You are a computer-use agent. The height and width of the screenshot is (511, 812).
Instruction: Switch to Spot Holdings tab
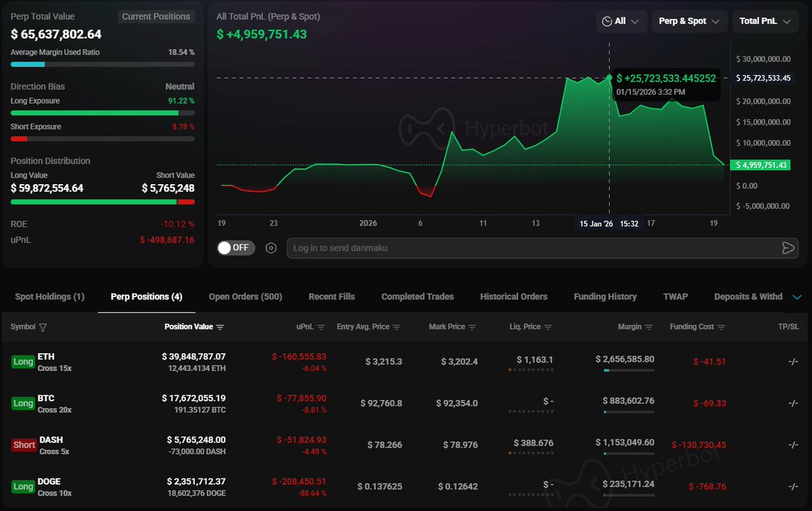[x=49, y=296]
